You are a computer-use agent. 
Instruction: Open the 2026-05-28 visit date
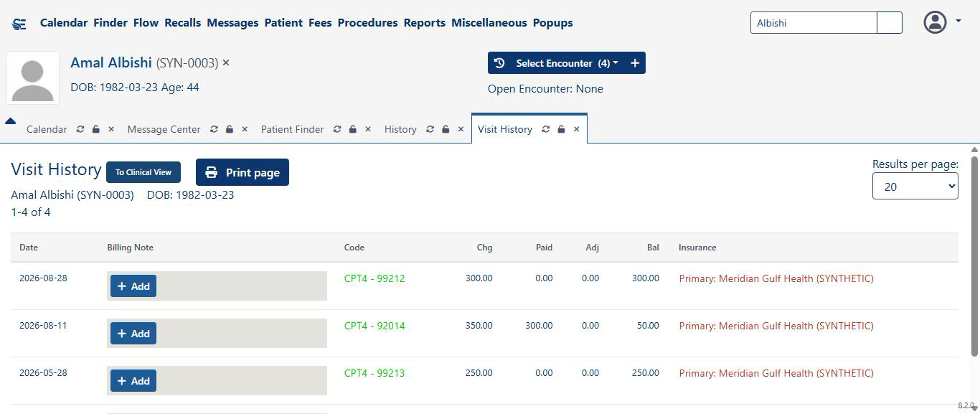(43, 373)
